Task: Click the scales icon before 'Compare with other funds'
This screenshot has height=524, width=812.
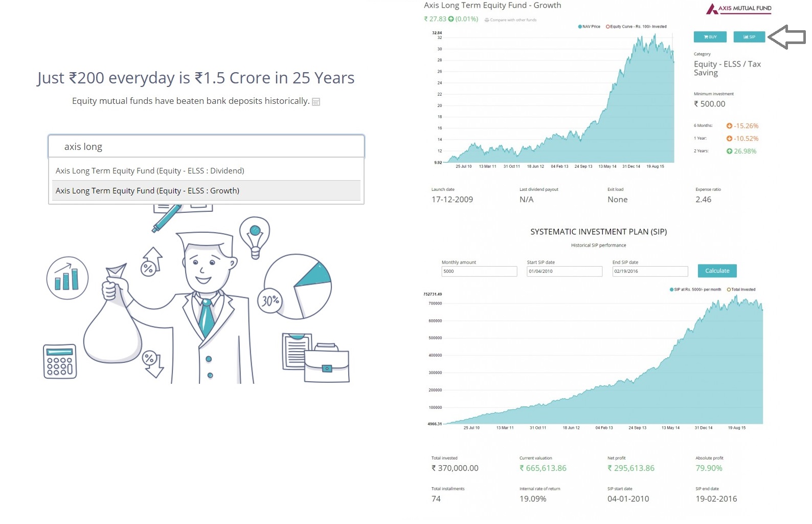Action: 487,20
